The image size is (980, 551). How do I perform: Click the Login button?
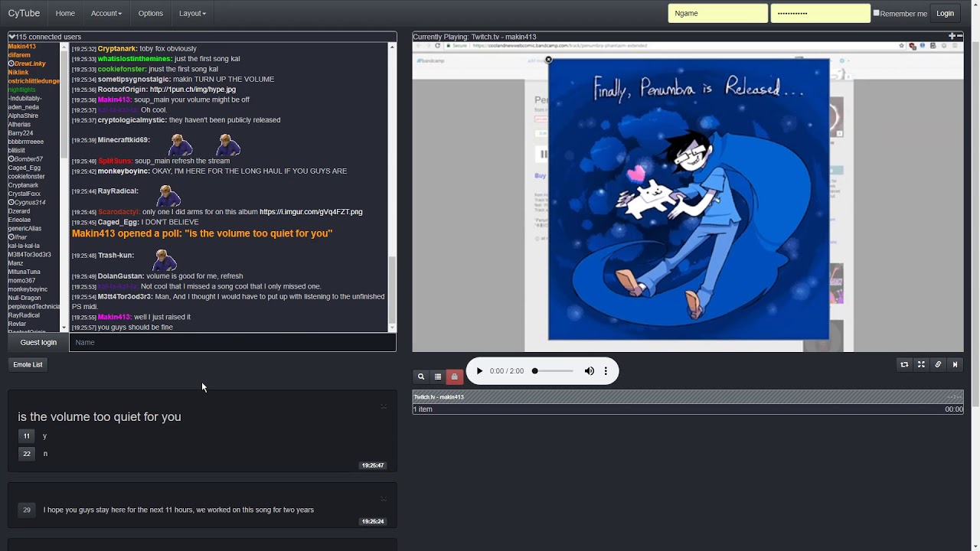coord(945,13)
